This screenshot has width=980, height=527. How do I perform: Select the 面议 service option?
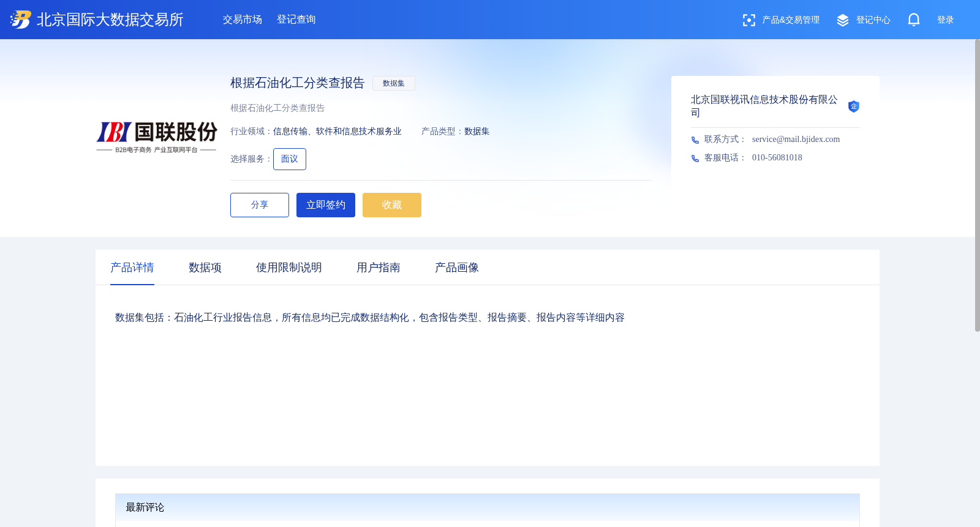[290, 159]
